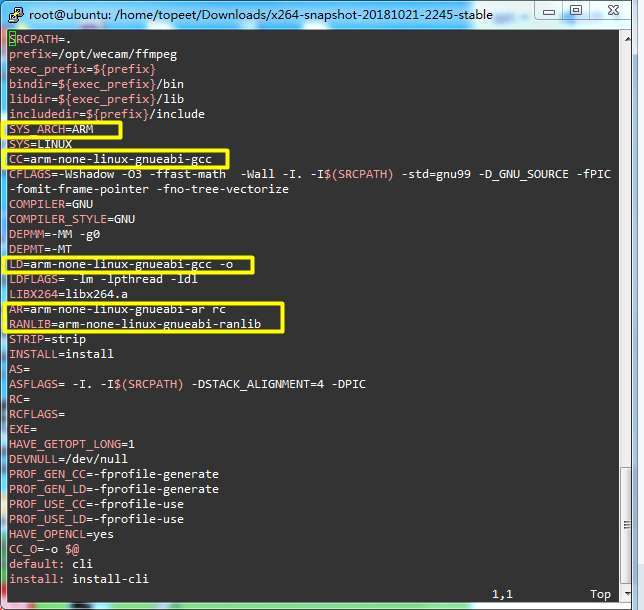The image size is (644, 610).
Task: Click the RCFLAGS= line
Action: [x=37, y=414]
